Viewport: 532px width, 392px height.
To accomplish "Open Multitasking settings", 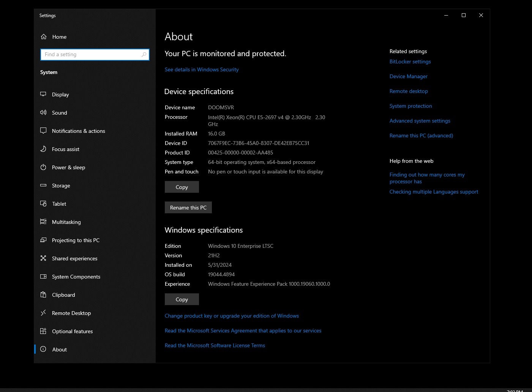I will pyautogui.click(x=95, y=222).
